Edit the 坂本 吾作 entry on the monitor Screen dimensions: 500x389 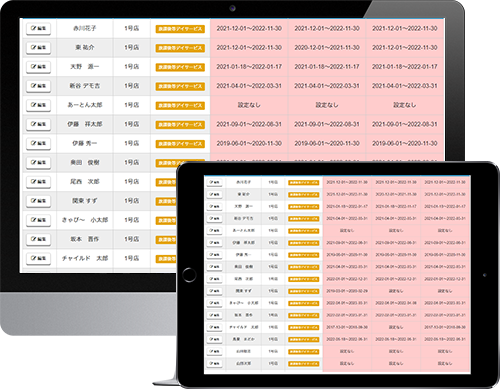point(38,239)
